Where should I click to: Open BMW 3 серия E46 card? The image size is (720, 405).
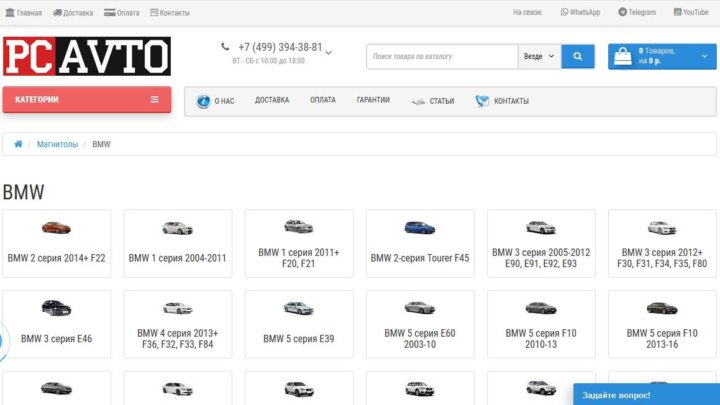pyautogui.click(x=56, y=324)
